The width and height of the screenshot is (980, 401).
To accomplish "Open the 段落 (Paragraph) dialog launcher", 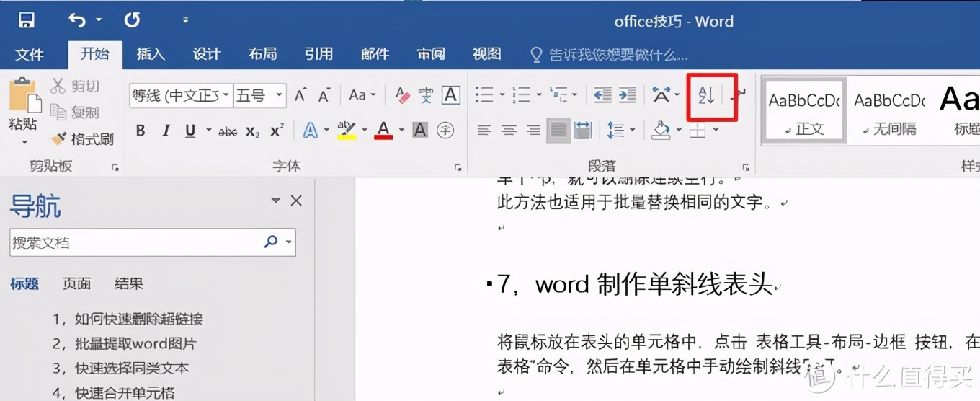I will (x=746, y=167).
